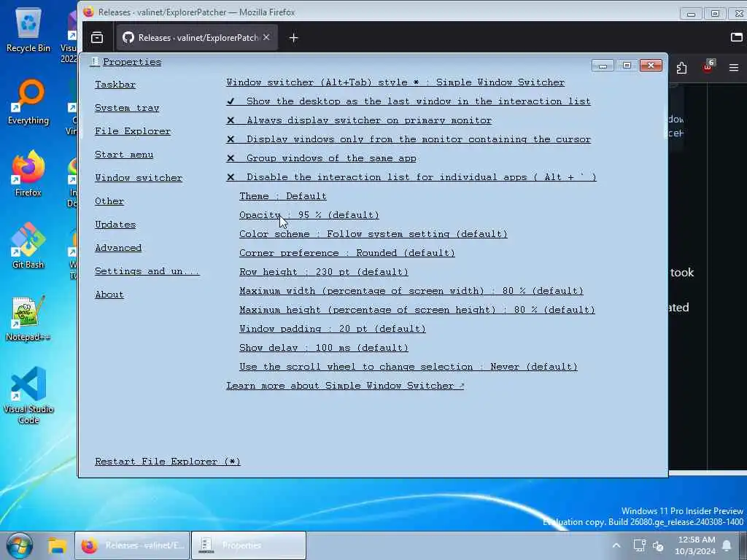Minimize the Properties window

(x=602, y=65)
